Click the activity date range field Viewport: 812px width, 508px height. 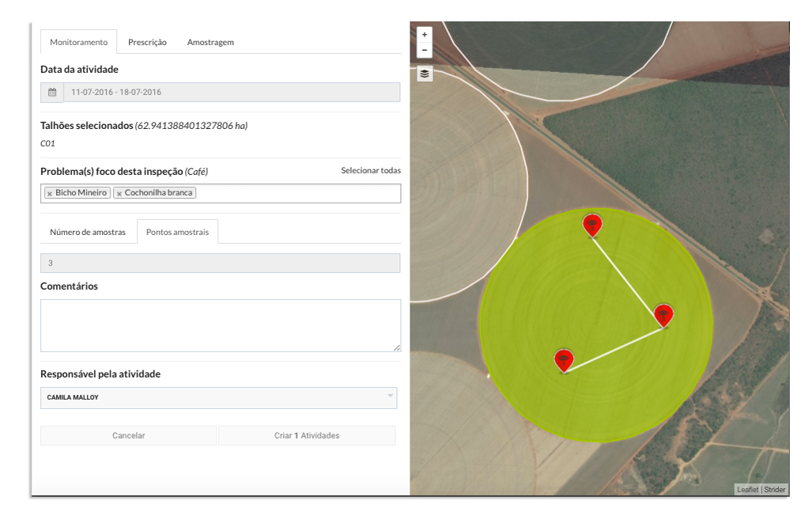pyautogui.click(x=232, y=93)
